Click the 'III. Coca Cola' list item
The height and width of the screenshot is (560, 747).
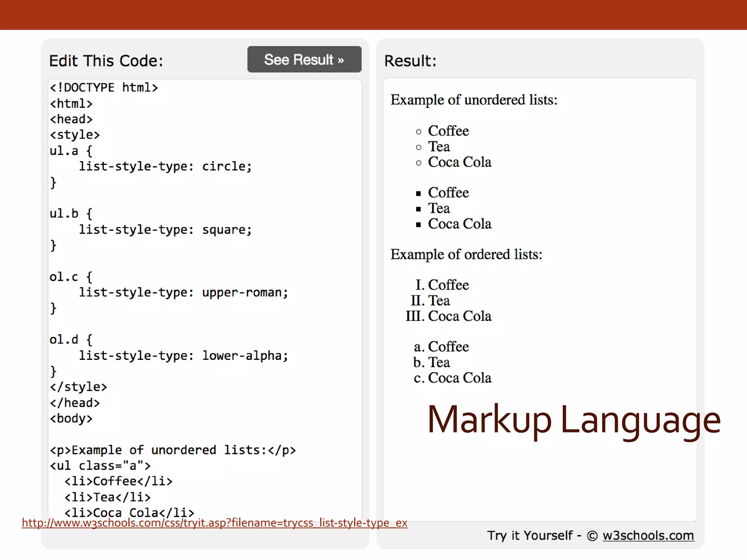(x=449, y=316)
